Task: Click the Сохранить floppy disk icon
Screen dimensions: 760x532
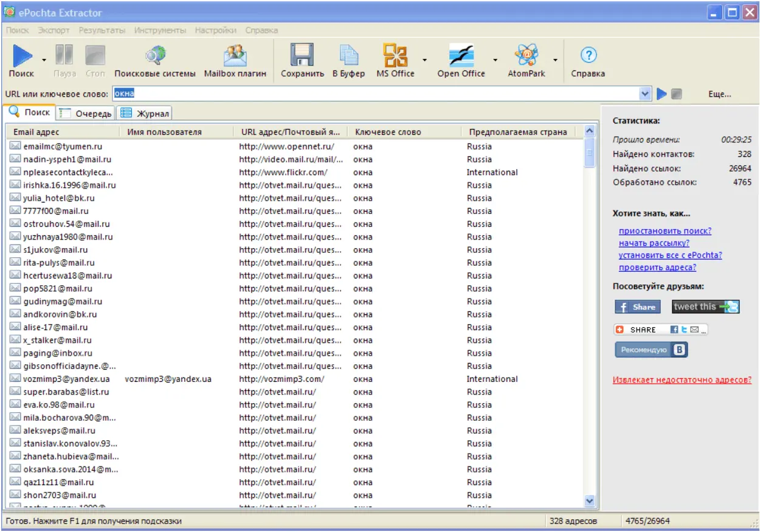Action: pyautogui.click(x=302, y=57)
